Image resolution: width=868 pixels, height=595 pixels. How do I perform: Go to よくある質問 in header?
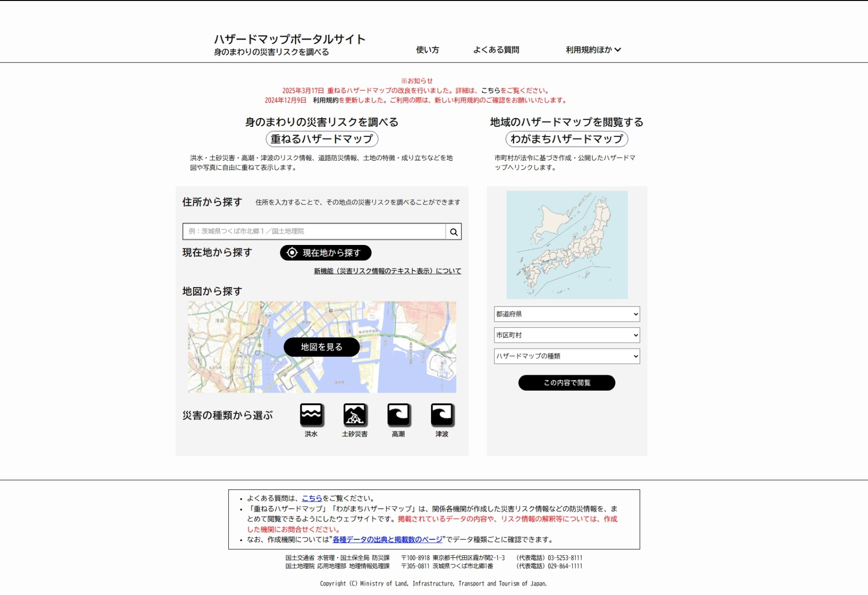[x=496, y=50]
